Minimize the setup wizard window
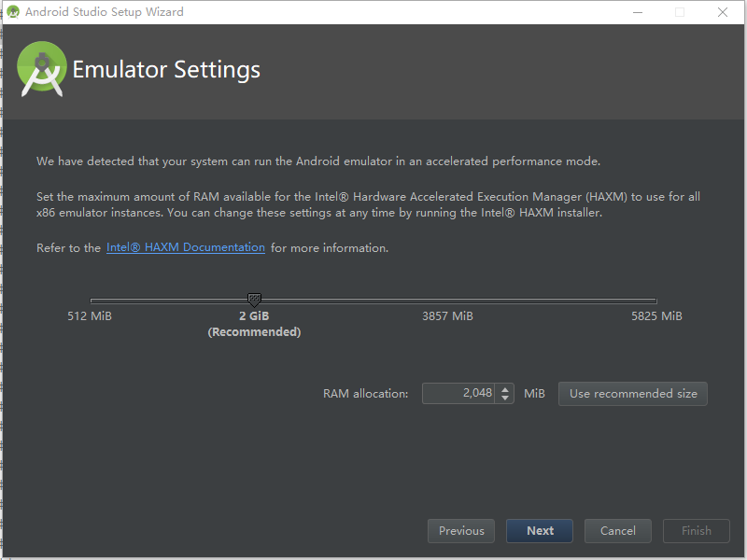Viewport: 747px width, 560px height. coord(638,12)
